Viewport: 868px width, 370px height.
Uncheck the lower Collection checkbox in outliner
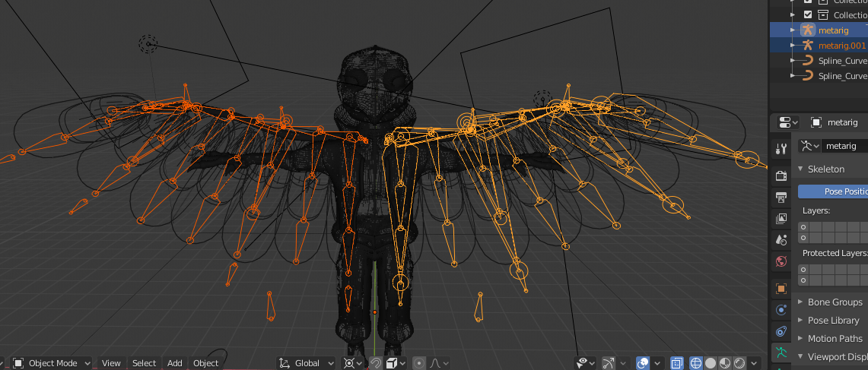(x=808, y=15)
